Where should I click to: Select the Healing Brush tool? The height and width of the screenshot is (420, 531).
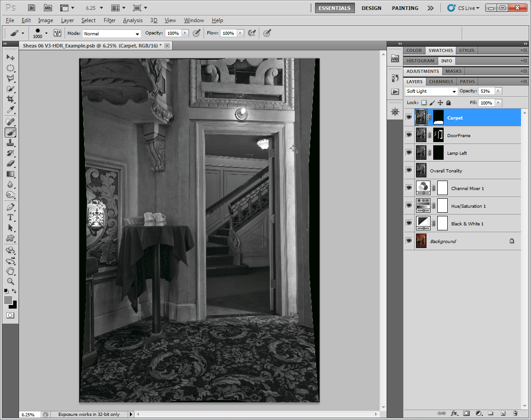tap(10, 122)
